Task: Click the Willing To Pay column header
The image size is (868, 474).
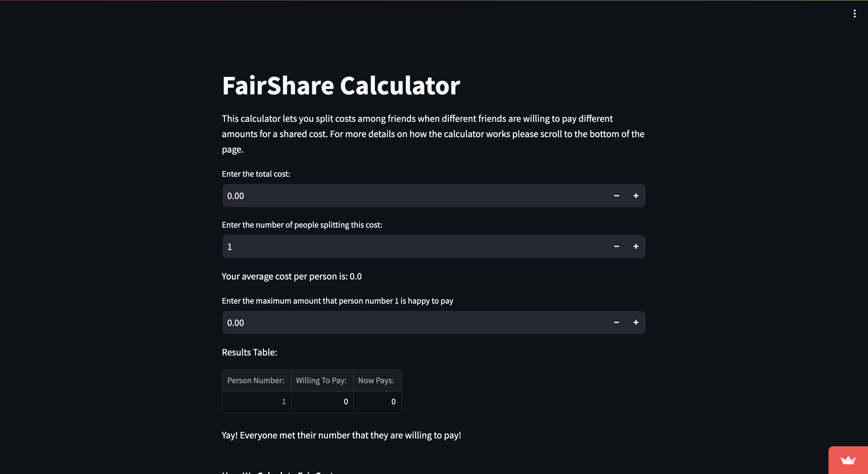Action: [x=321, y=381]
